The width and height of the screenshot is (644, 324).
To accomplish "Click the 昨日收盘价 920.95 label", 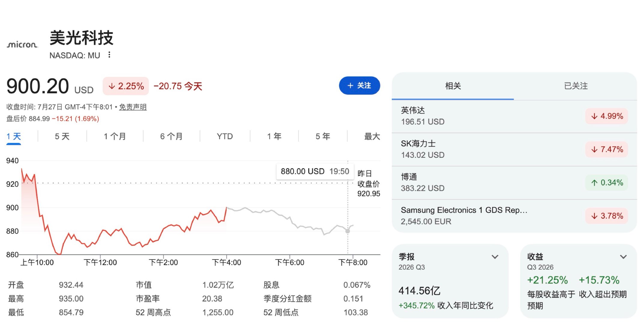I will pyautogui.click(x=368, y=184).
